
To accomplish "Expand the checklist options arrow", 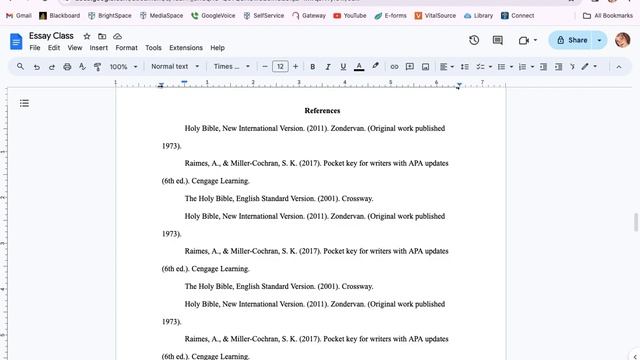I will tap(490, 67).
